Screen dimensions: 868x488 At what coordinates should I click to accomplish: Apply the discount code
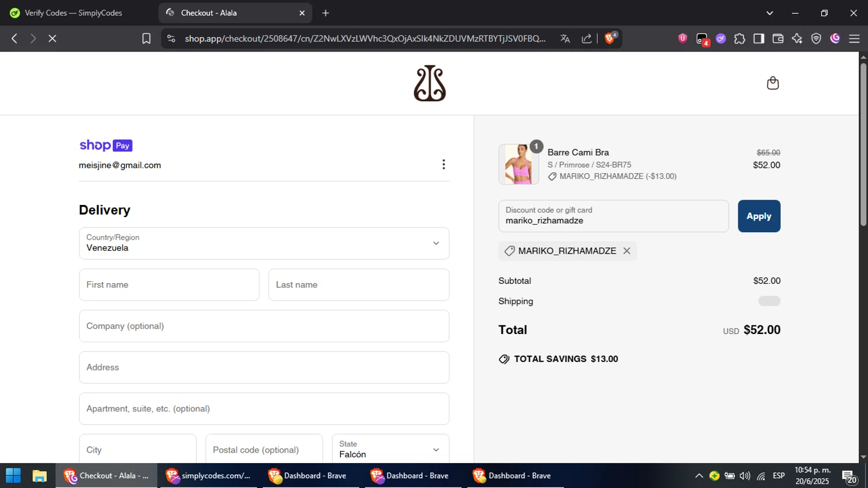[759, 216]
